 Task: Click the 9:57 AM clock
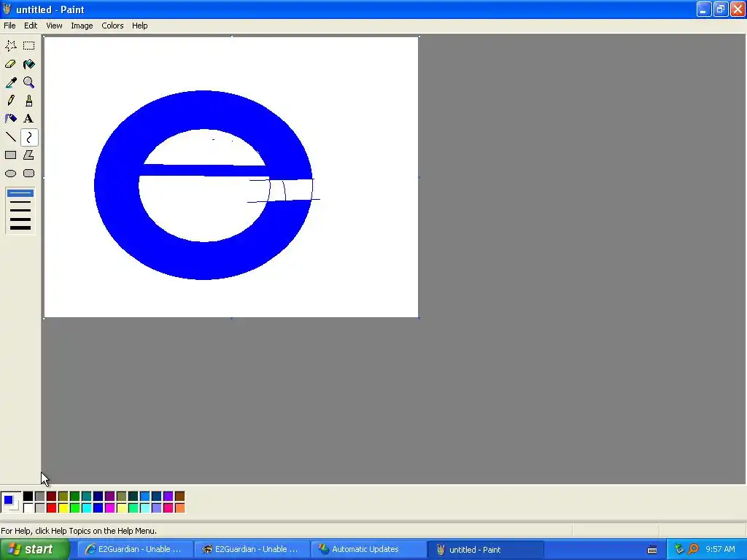pos(720,550)
